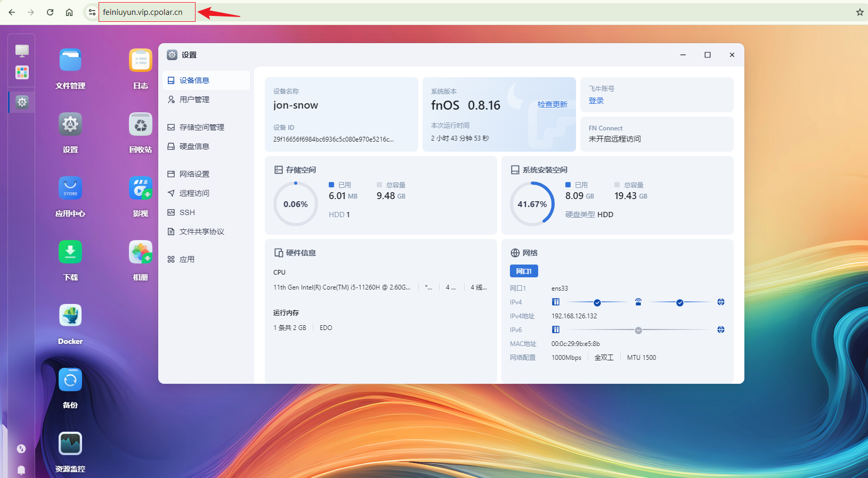The image size is (868, 478).
Task: Minimize the 设置 settings window
Action: 683,55
